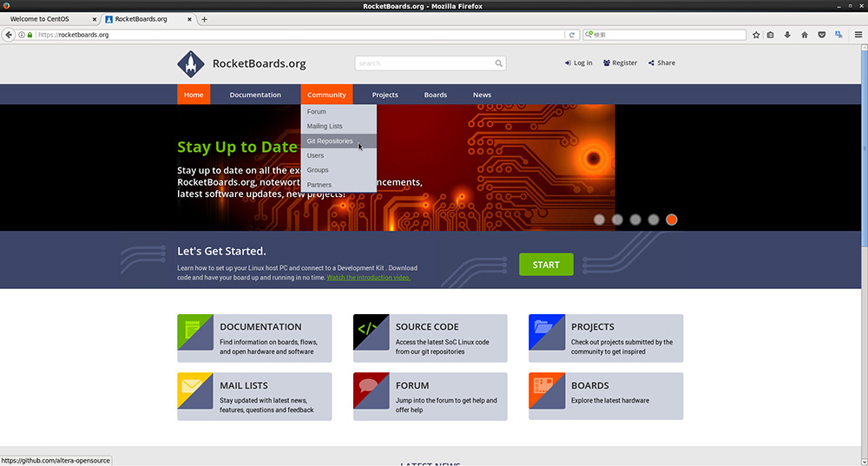Click the orange Boards card icon
This screenshot has height=466, width=868.
click(x=546, y=391)
